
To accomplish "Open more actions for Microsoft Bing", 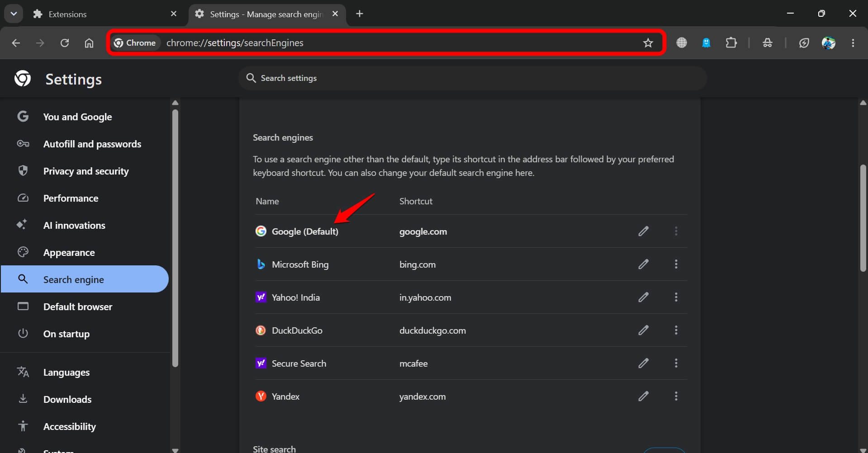I will pyautogui.click(x=676, y=264).
